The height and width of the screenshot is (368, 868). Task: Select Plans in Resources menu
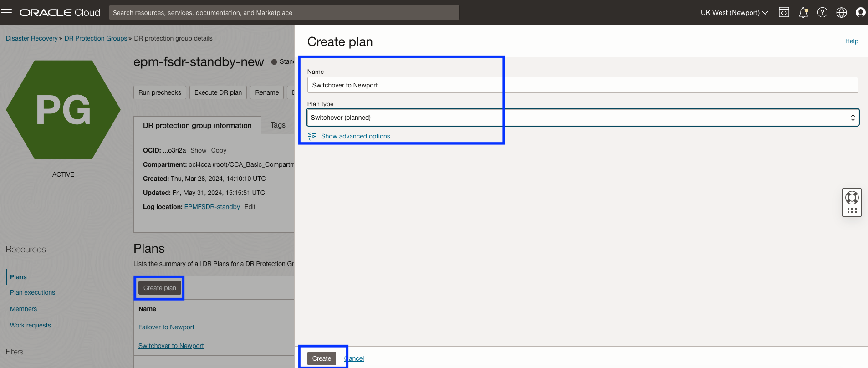[x=19, y=277]
